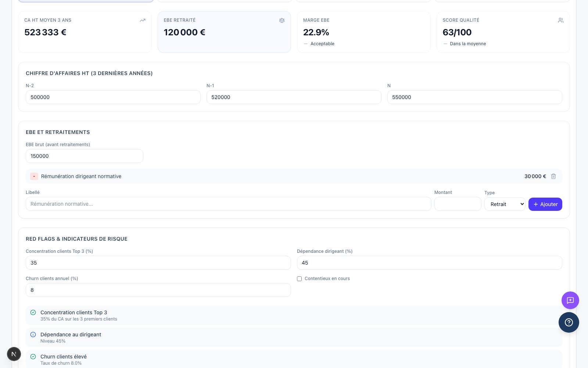Focus the Libellé text field

click(x=229, y=204)
